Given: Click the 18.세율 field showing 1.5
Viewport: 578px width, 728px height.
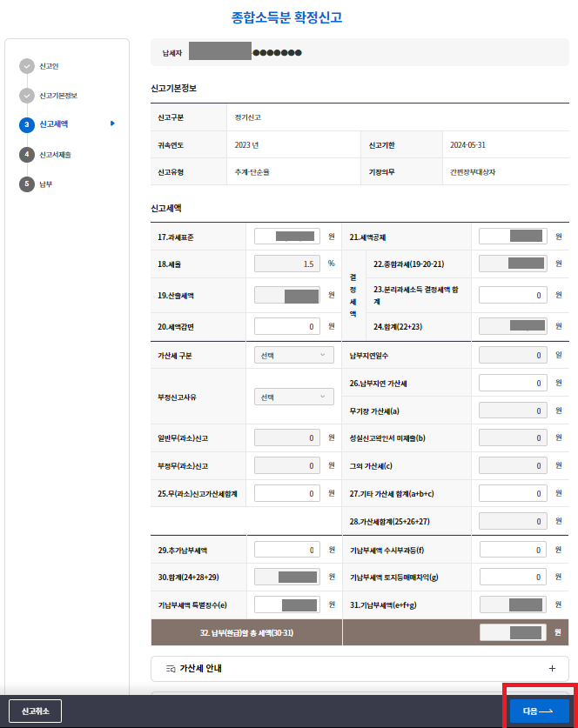Looking at the screenshot, I should pos(287,264).
